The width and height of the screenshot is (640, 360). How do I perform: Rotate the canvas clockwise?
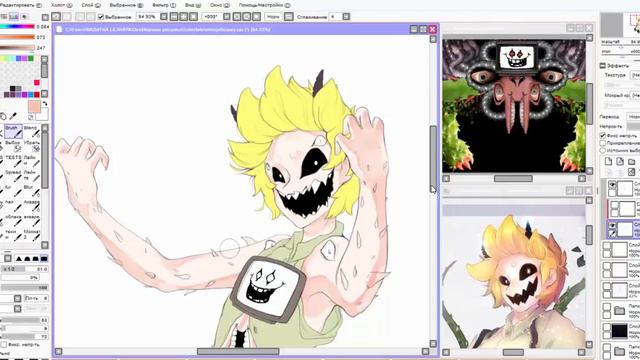pos(247,17)
